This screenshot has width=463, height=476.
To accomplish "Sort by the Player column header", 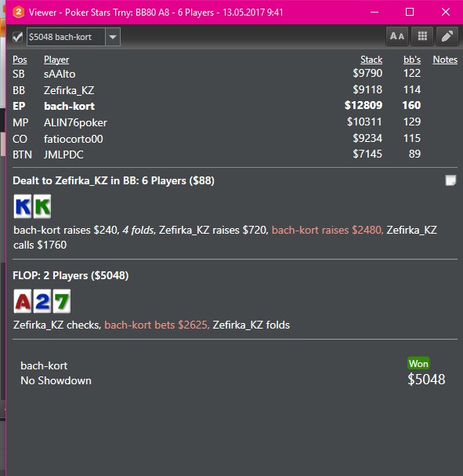I will pos(56,60).
